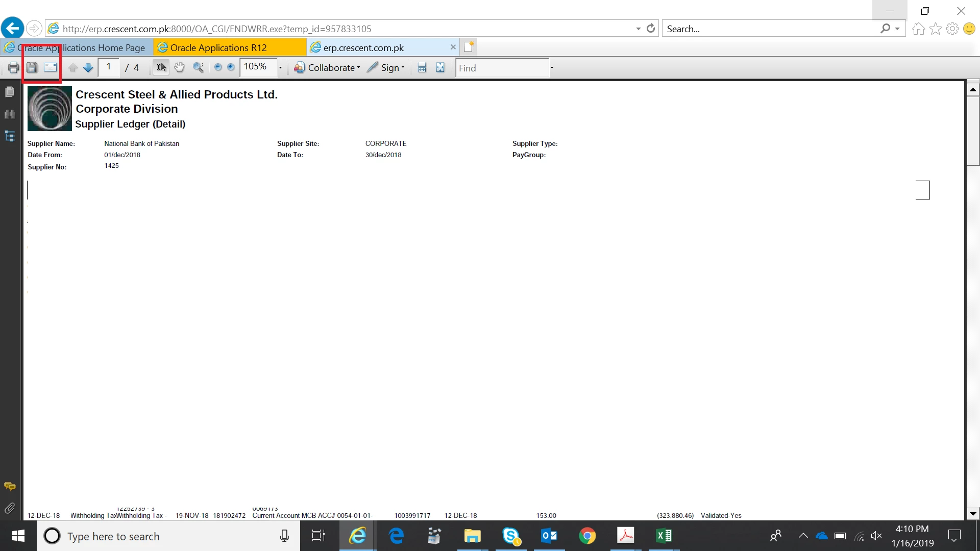Toggle Fit Width scrolling mode
This screenshot has width=980, height=551.
point(422,67)
